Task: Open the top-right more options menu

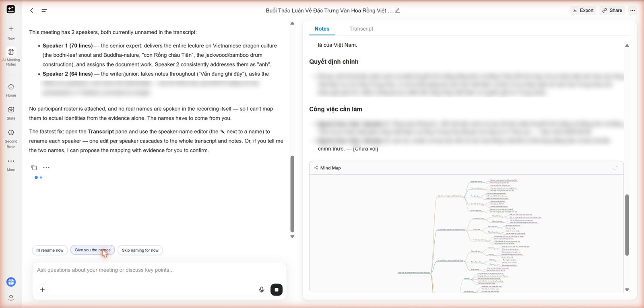Action: [633, 10]
